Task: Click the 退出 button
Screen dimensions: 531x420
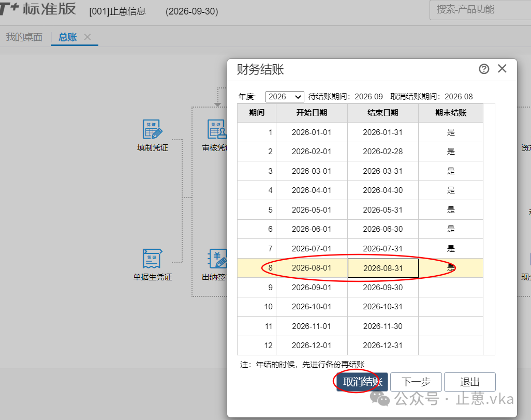Action: 470,382
